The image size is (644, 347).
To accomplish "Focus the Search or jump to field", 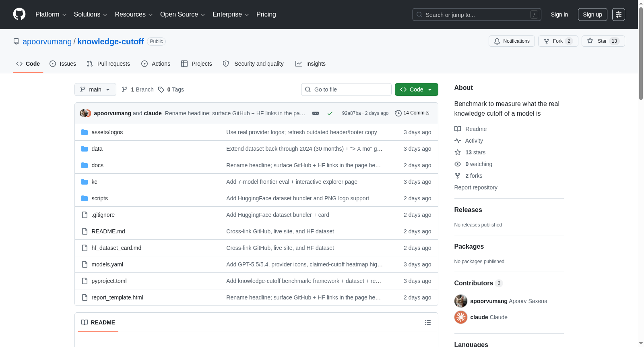I will 477,15.
